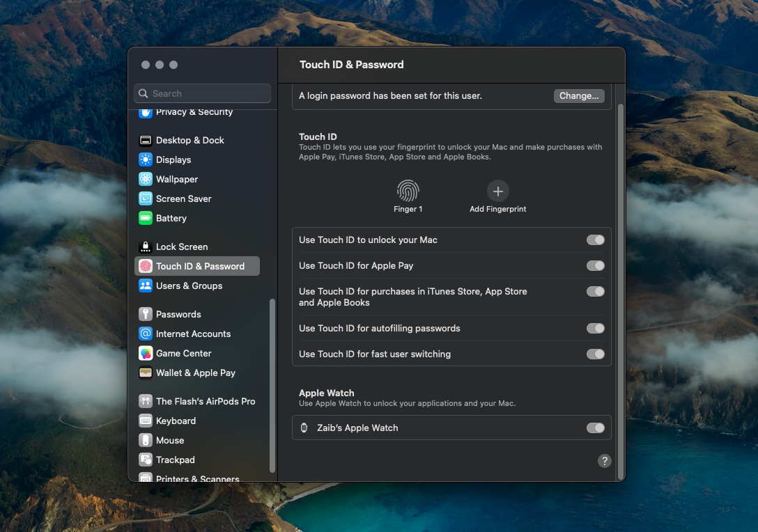Click the Search field
Viewport: 758px width, 532px height.
tap(202, 93)
